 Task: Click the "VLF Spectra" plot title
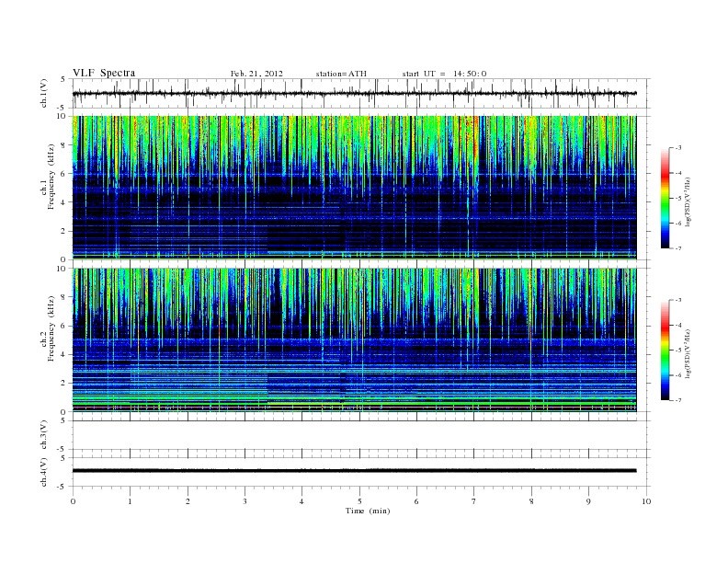(104, 73)
